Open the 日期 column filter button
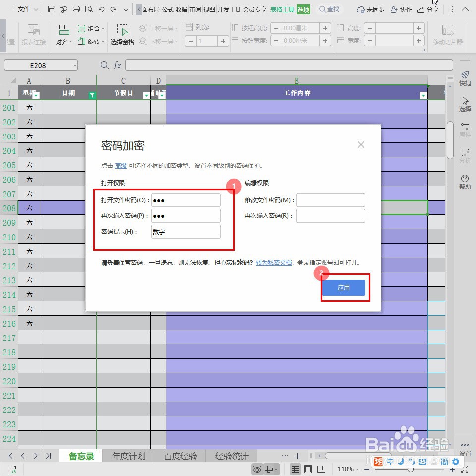476x476 pixels. click(92, 96)
